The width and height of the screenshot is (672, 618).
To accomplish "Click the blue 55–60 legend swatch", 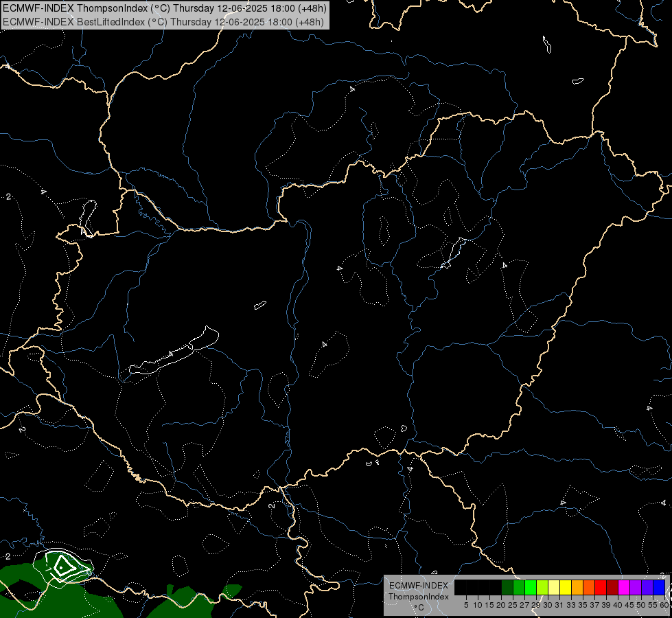I will click(659, 587).
